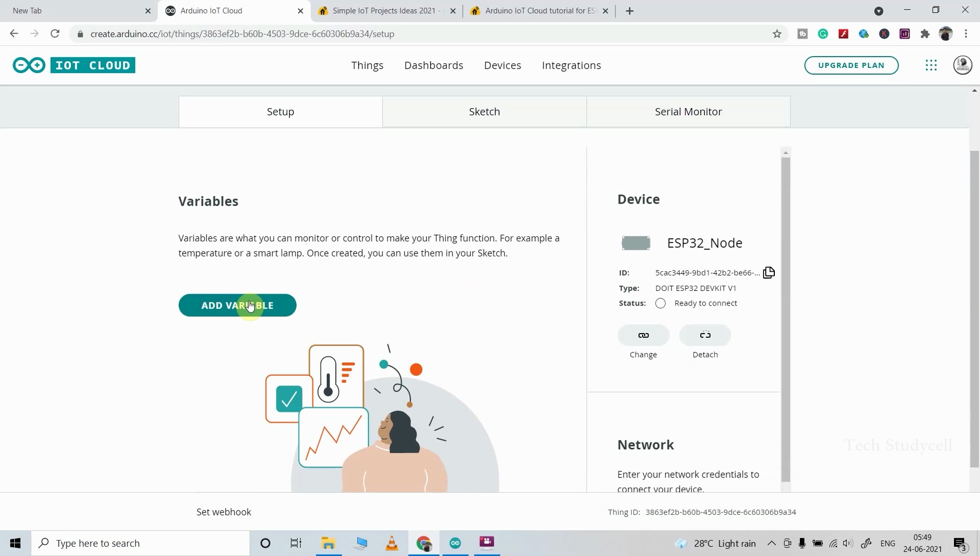Bookmark this page with the star icon
The width and height of the screenshot is (980, 556).
pos(777,34)
